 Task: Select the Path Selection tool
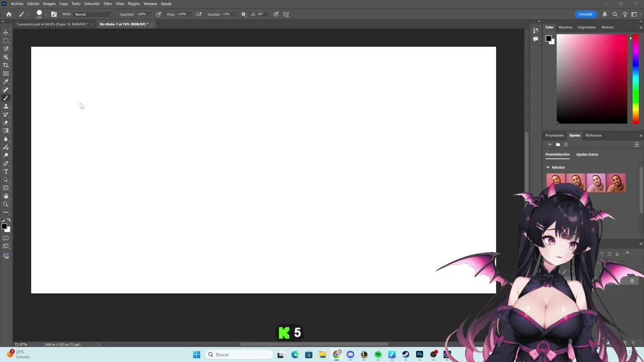6,179
